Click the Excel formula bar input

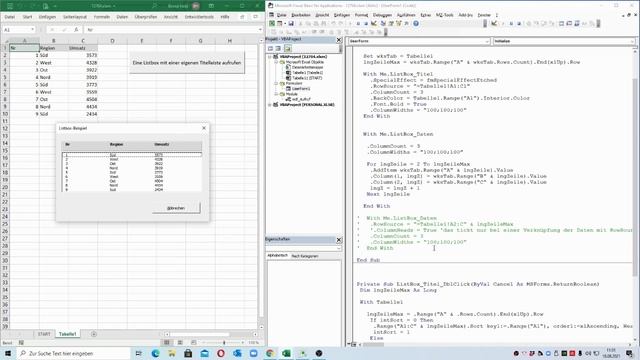171,30
